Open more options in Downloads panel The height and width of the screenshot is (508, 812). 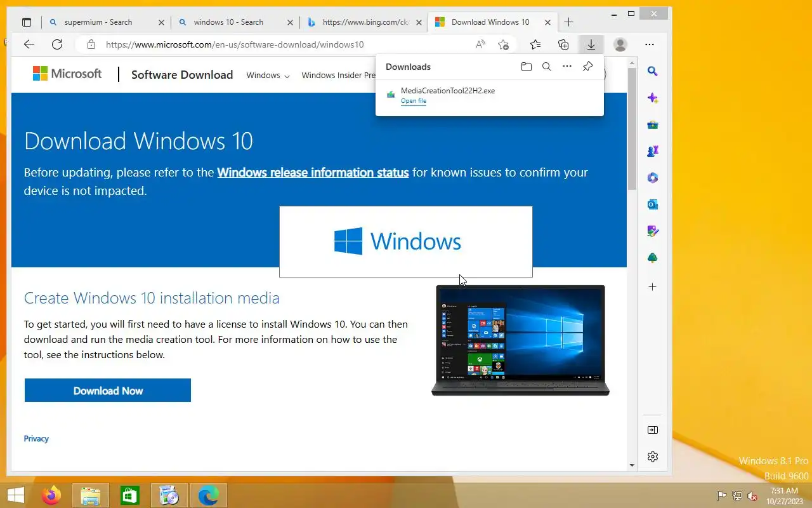[x=567, y=67]
